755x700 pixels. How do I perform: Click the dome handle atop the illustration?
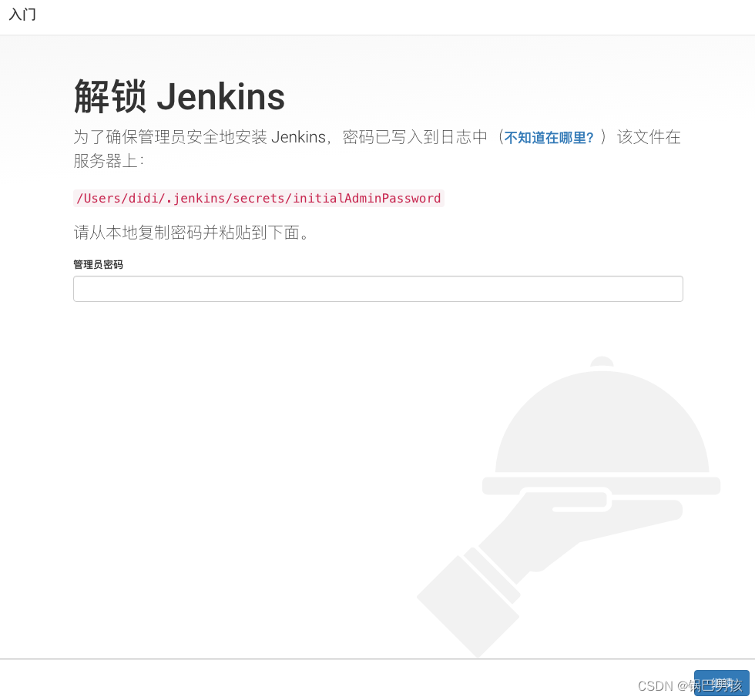point(602,363)
